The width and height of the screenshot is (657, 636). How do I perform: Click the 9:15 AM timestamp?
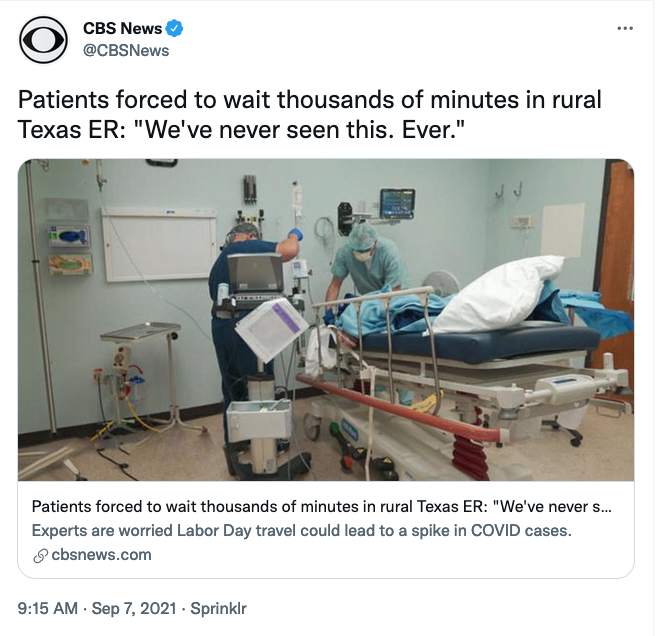pyautogui.click(x=48, y=608)
